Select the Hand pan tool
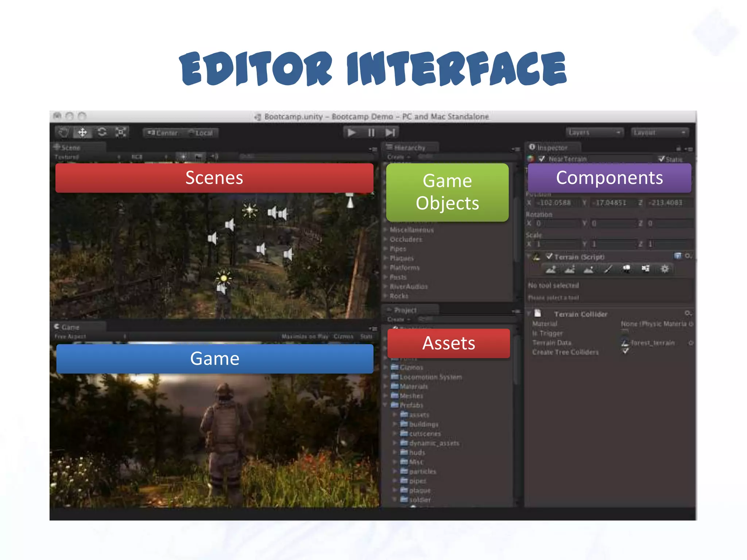The width and height of the screenshot is (747, 560). [64, 132]
